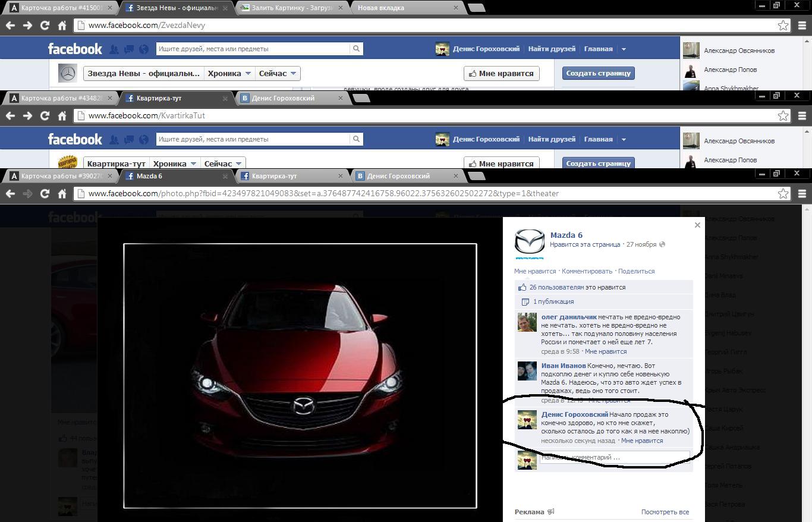
Task: Click search magnifier in top Facebook bar
Action: (356, 49)
